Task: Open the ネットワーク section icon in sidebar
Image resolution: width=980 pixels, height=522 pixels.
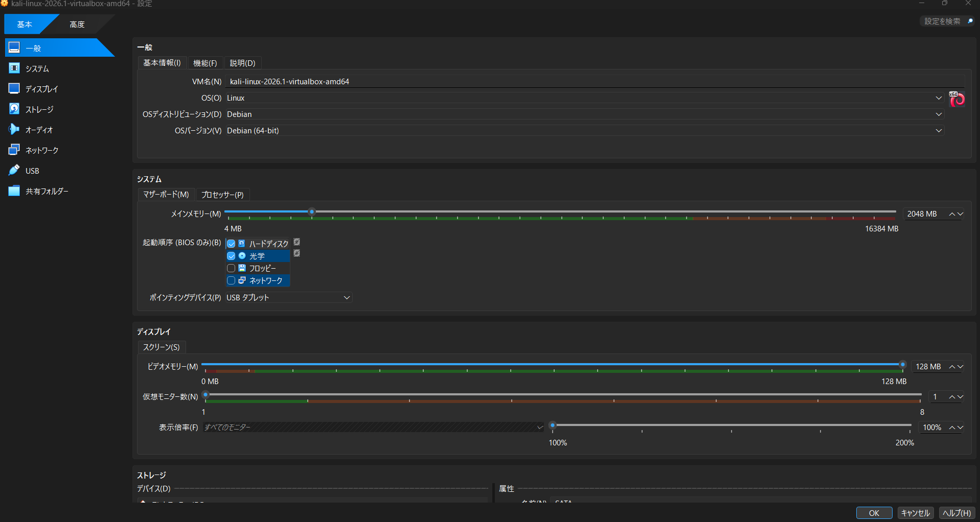Action: point(14,150)
